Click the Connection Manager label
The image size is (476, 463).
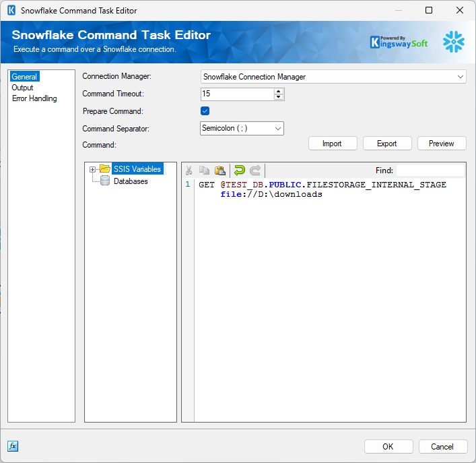pos(117,76)
